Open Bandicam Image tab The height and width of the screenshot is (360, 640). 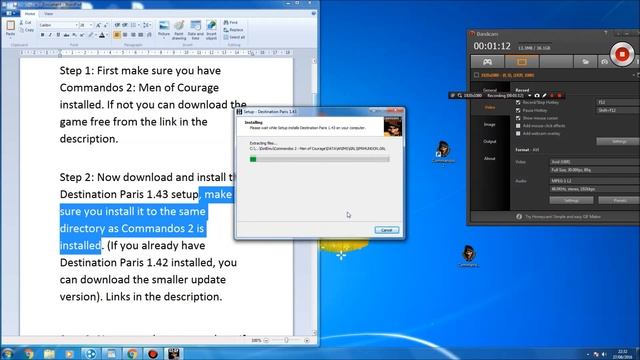[490, 124]
